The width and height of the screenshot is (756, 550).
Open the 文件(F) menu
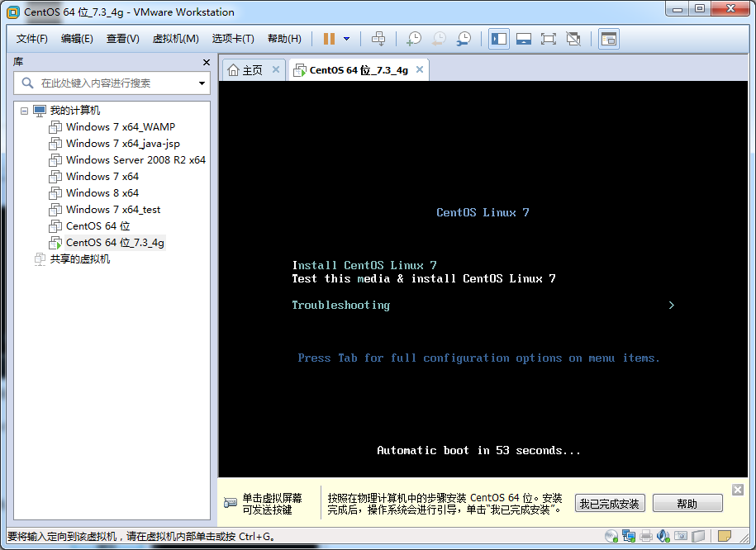[32, 39]
